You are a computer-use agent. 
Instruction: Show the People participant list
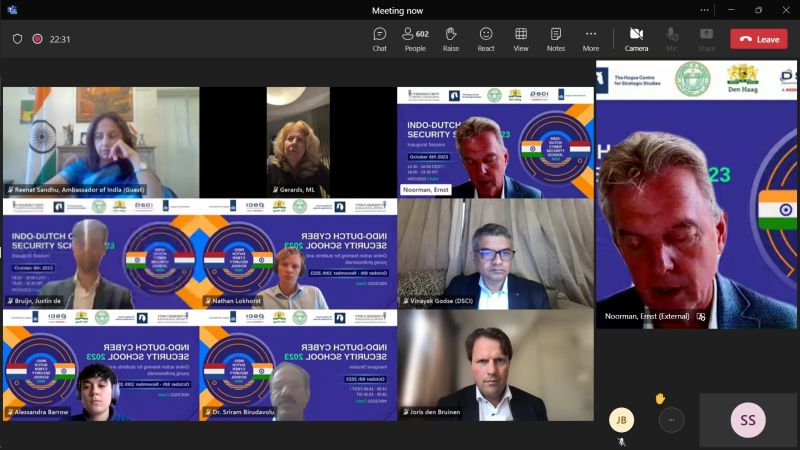[415, 39]
